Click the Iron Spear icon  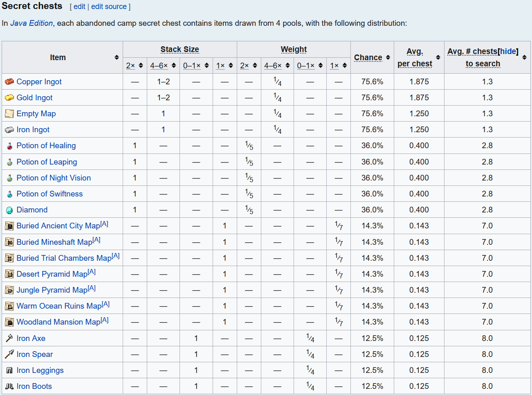pyautogui.click(x=9, y=354)
